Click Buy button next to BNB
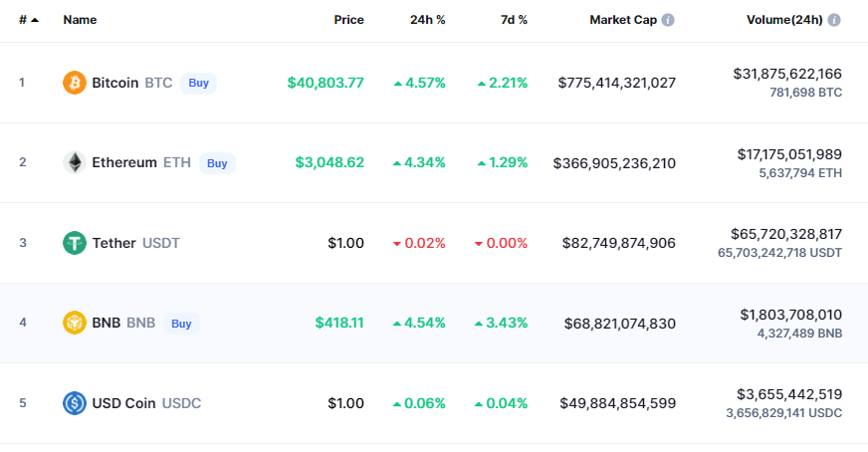Screen dimensions: 868x452 click(x=181, y=324)
